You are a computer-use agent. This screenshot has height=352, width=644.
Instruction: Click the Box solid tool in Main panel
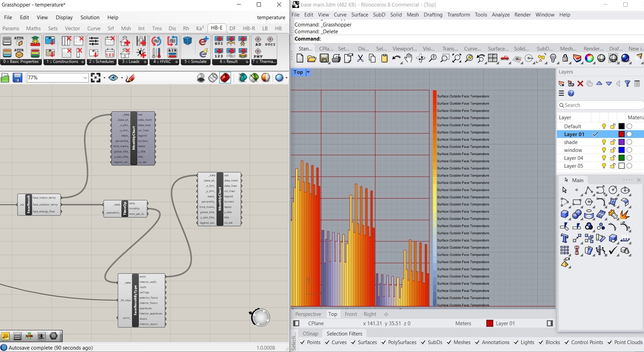pos(564,214)
